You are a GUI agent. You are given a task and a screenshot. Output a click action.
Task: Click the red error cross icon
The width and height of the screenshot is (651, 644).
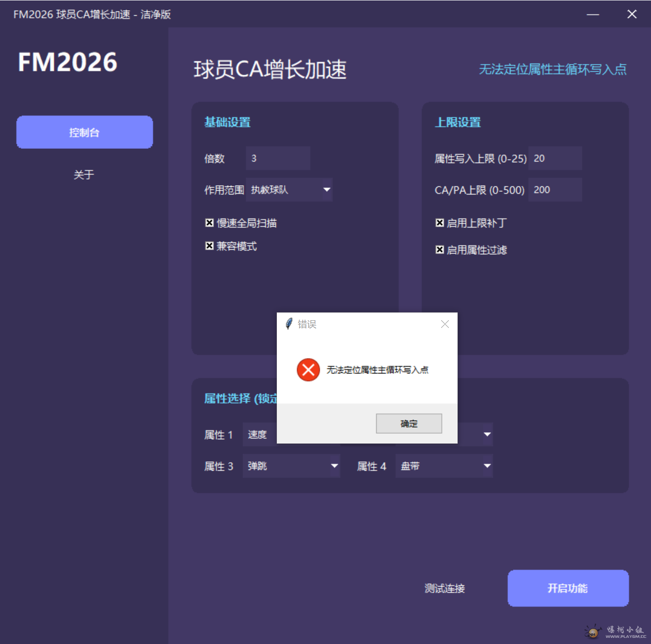[x=308, y=370]
